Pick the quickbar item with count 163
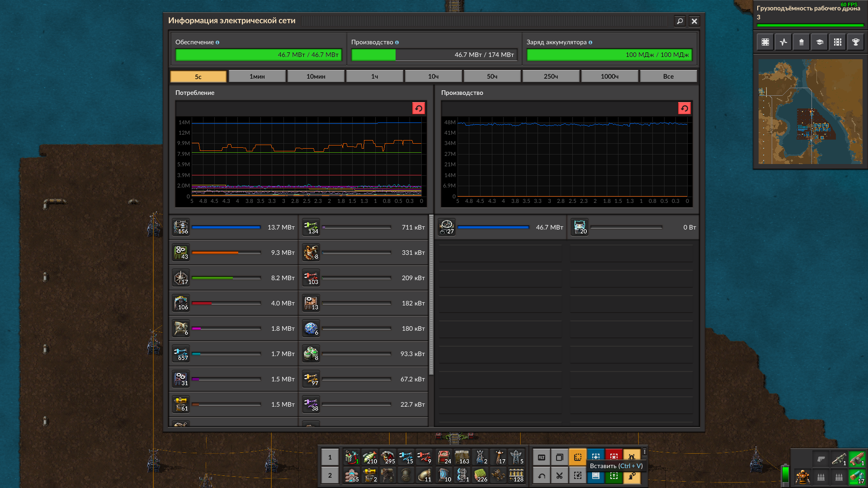 point(462,457)
